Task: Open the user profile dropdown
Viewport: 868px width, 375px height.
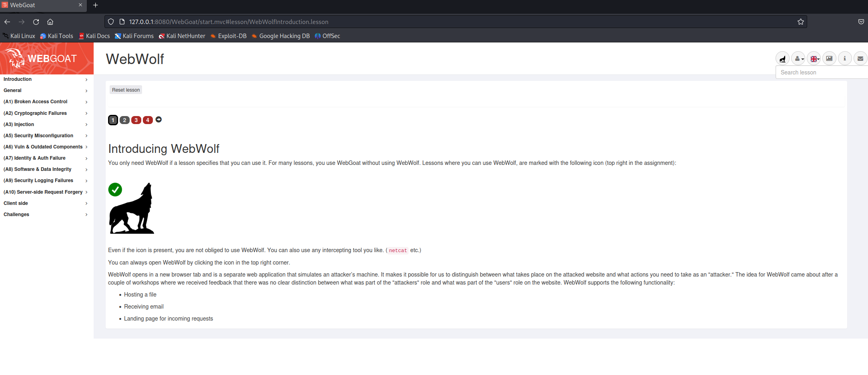Action: [x=798, y=59]
